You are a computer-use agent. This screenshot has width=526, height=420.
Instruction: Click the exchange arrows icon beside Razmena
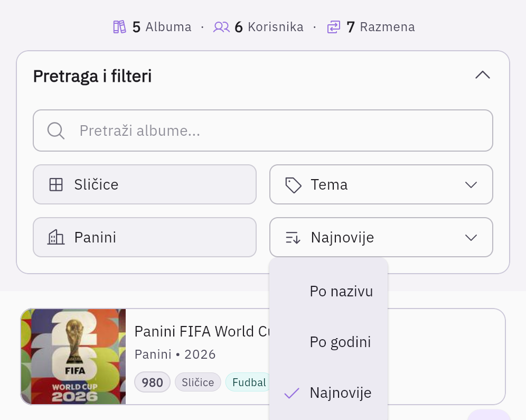coord(334,27)
